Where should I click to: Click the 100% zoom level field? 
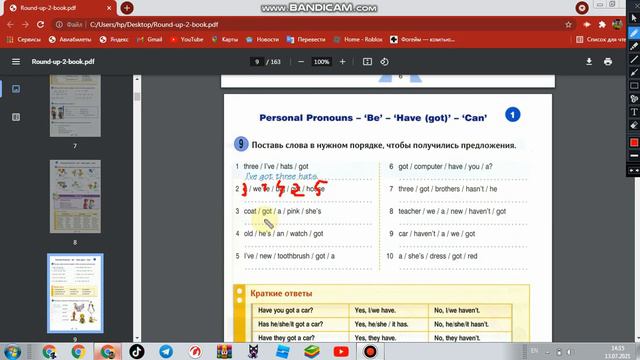coord(321,62)
